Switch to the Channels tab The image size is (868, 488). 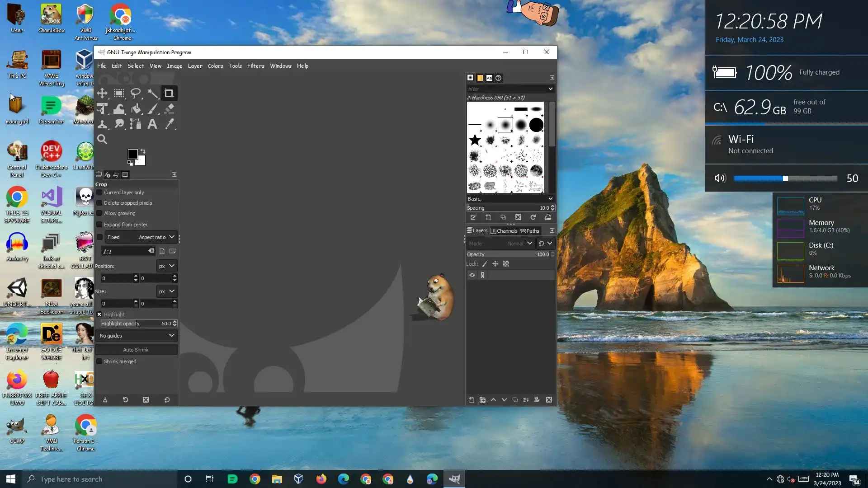tap(504, 231)
